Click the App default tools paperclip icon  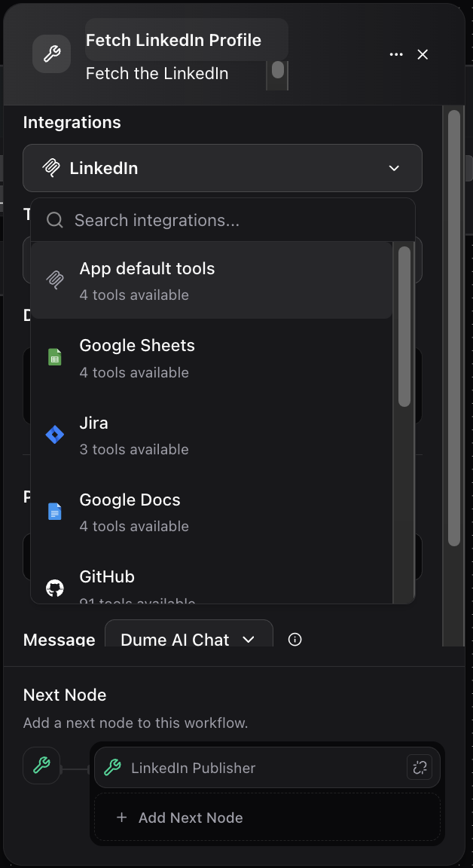(x=54, y=280)
